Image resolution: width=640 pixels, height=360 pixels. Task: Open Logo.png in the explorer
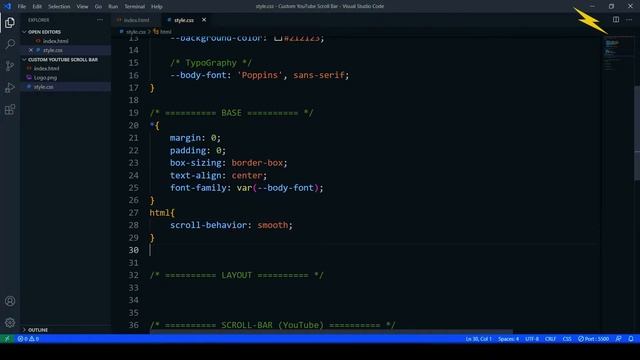point(45,78)
